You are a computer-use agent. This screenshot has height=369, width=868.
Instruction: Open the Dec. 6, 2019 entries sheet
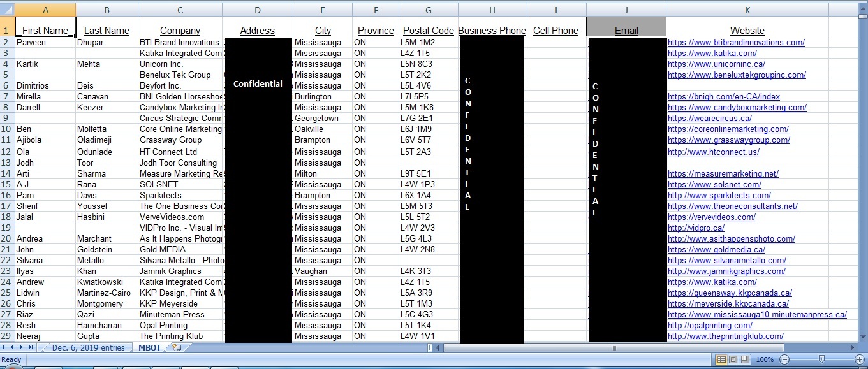click(x=89, y=347)
